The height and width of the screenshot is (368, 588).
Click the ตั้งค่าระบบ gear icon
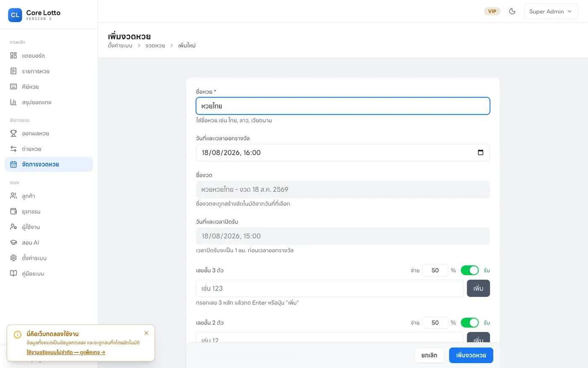point(13,258)
